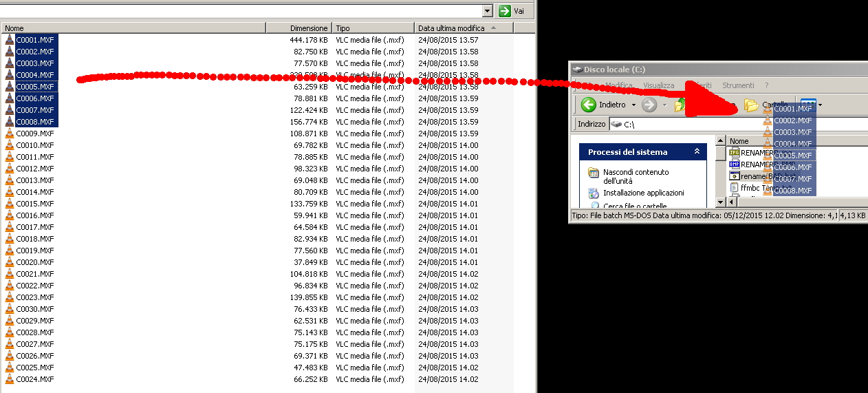Select the file C0013.MXF
The width and height of the screenshot is (868, 393).
click(34, 180)
